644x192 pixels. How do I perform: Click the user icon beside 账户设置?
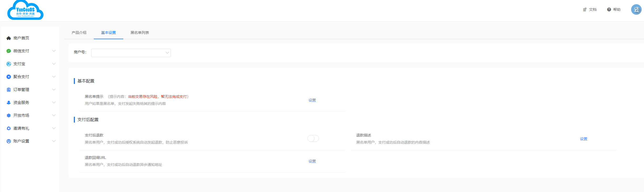(x=9, y=141)
